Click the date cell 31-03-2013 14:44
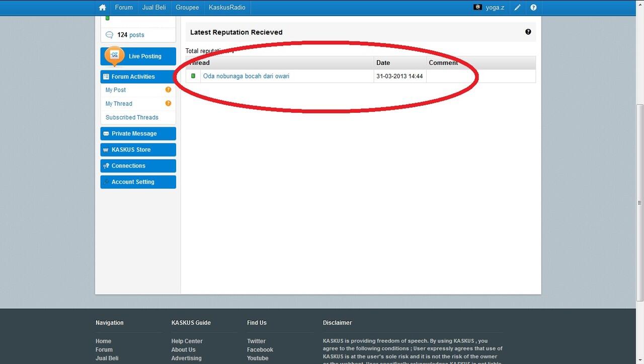The width and height of the screenshot is (644, 364). [399, 76]
